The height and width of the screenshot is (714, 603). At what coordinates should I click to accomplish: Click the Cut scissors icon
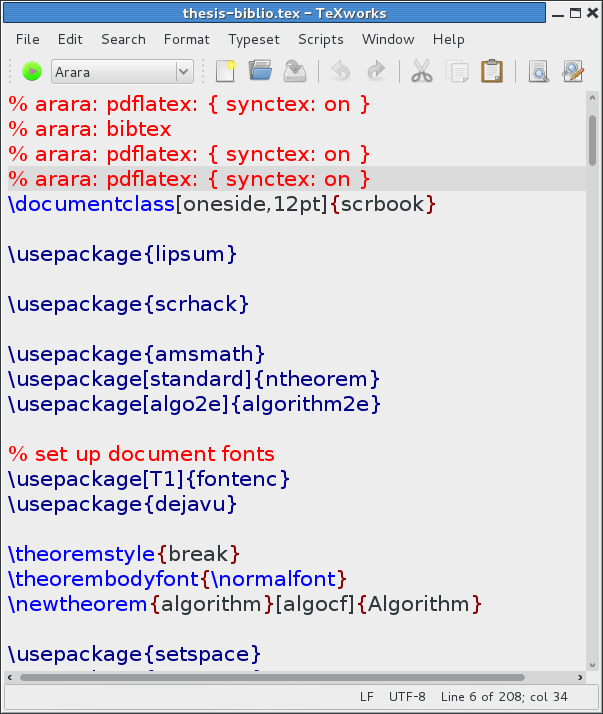(x=422, y=71)
